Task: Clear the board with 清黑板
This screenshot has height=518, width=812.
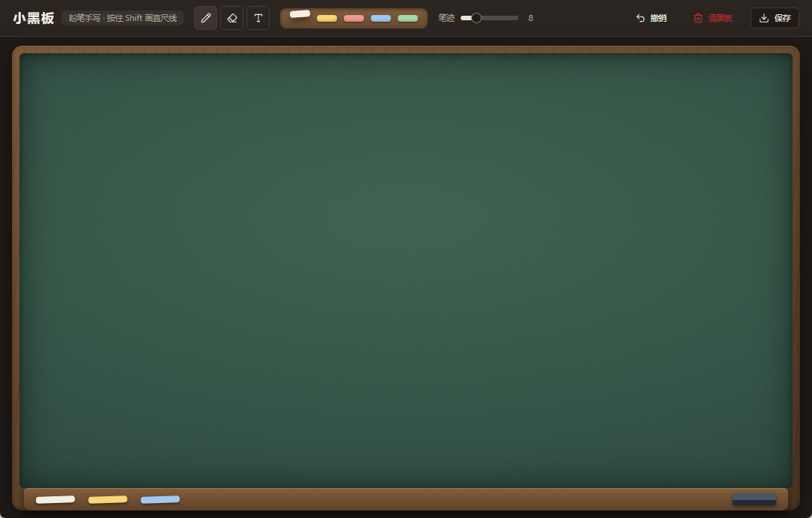Action: (x=713, y=18)
